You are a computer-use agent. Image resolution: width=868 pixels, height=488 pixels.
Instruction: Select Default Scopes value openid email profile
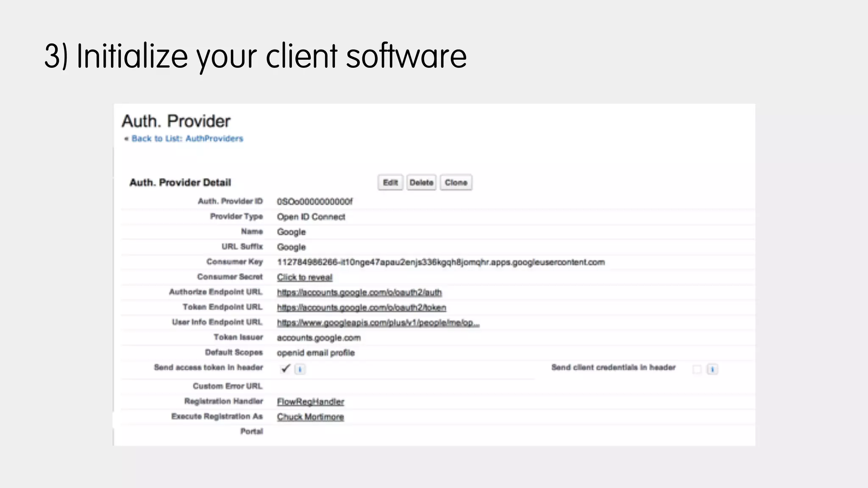coord(316,353)
